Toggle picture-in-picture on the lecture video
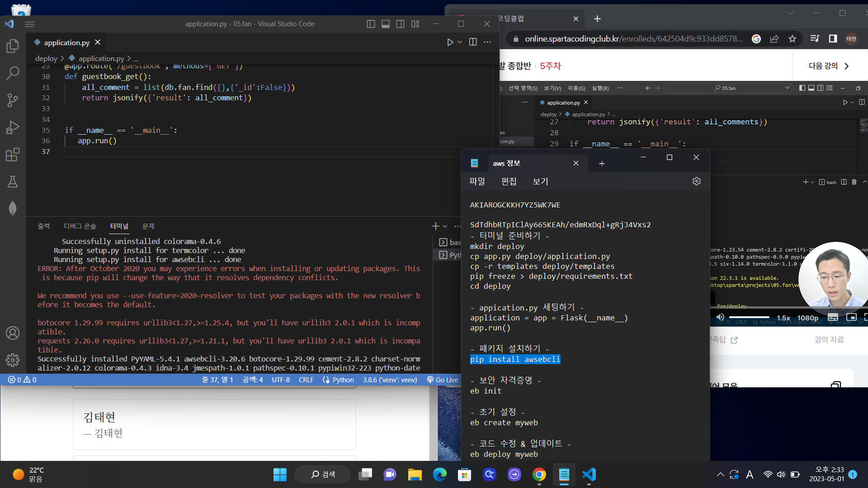 coord(851,317)
